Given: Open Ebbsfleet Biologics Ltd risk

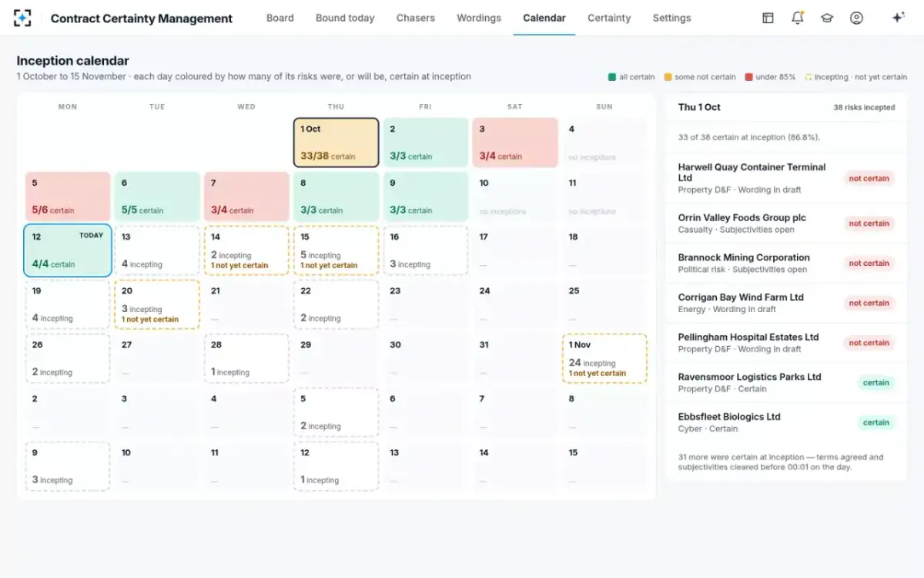Looking at the screenshot, I should [786, 422].
